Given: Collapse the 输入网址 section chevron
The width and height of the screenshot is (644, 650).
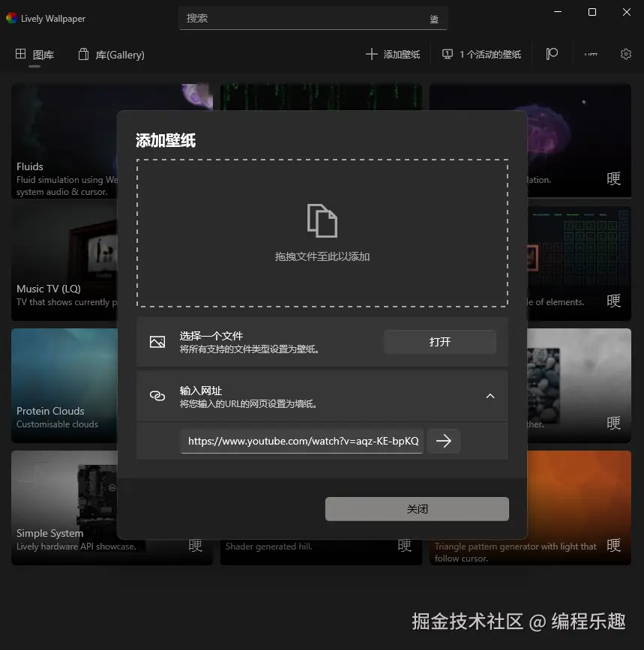Looking at the screenshot, I should (x=490, y=396).
